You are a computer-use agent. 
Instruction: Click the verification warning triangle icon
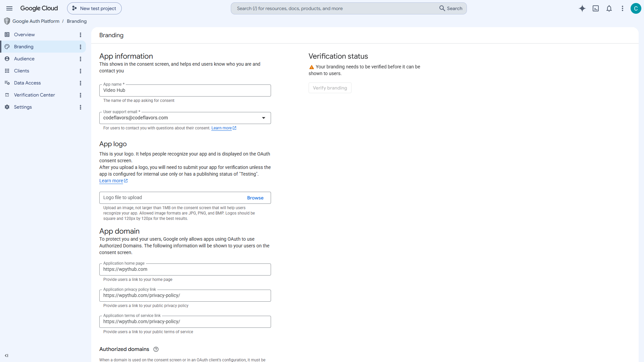tap(312, 67)
